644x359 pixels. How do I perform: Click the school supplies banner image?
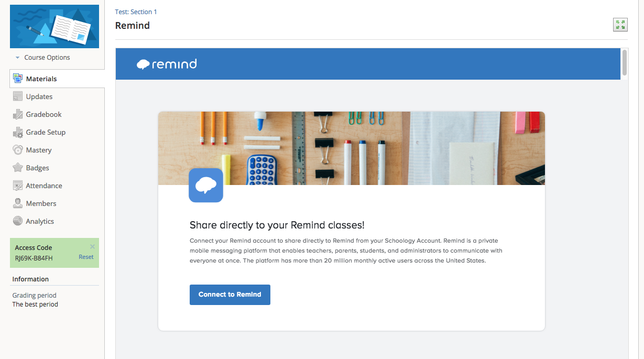[x=352, y=148]
